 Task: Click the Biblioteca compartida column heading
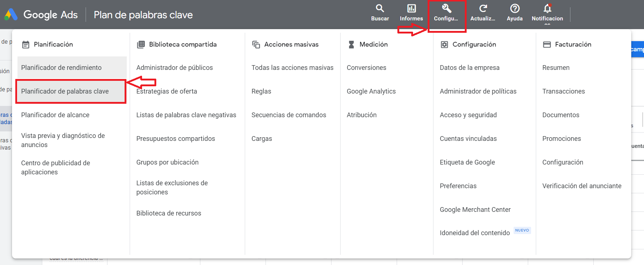(183, 44)
